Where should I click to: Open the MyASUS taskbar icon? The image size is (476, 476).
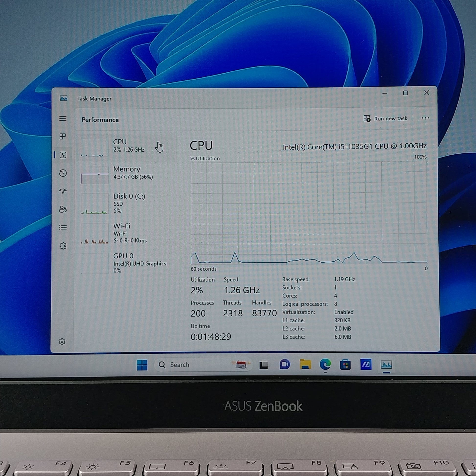click(366, 364)
